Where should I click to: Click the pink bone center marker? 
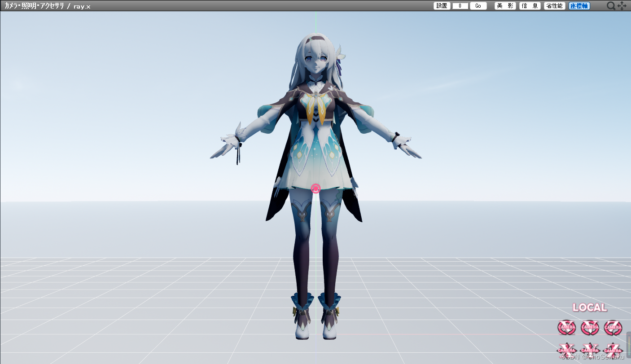[x=316, y=189]
